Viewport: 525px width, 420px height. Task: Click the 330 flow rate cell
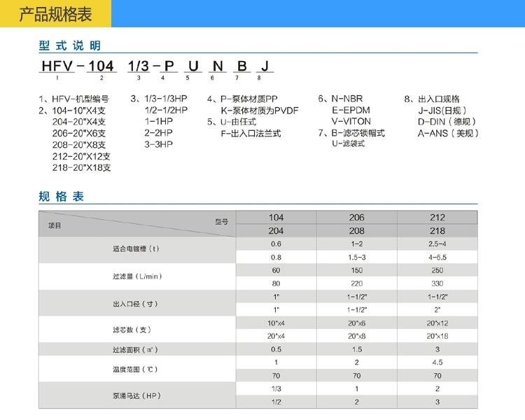point(437,283)
